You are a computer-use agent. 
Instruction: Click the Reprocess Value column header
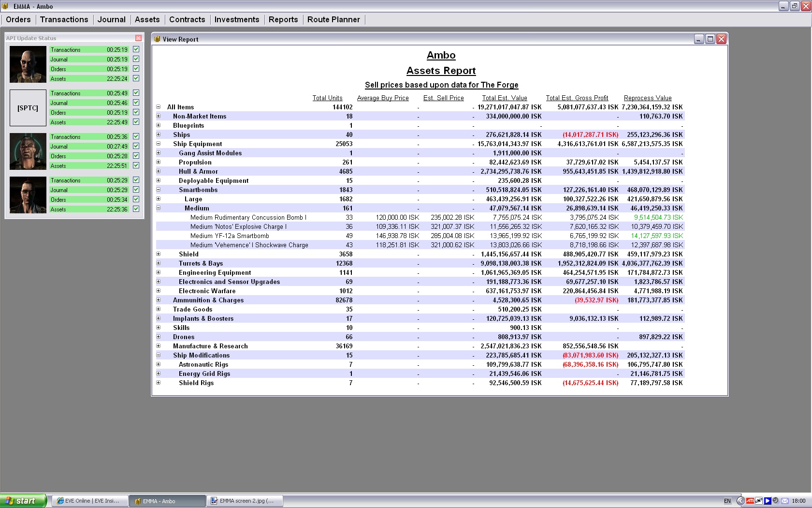pyautogui.click(x=648, y=98)
